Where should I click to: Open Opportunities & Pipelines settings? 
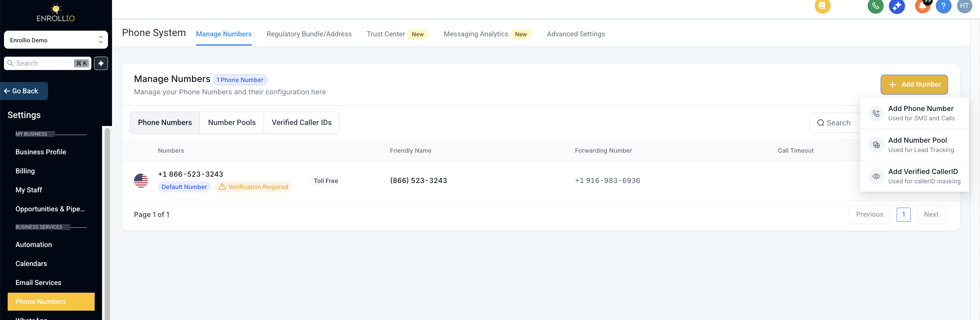pos(50,209)
